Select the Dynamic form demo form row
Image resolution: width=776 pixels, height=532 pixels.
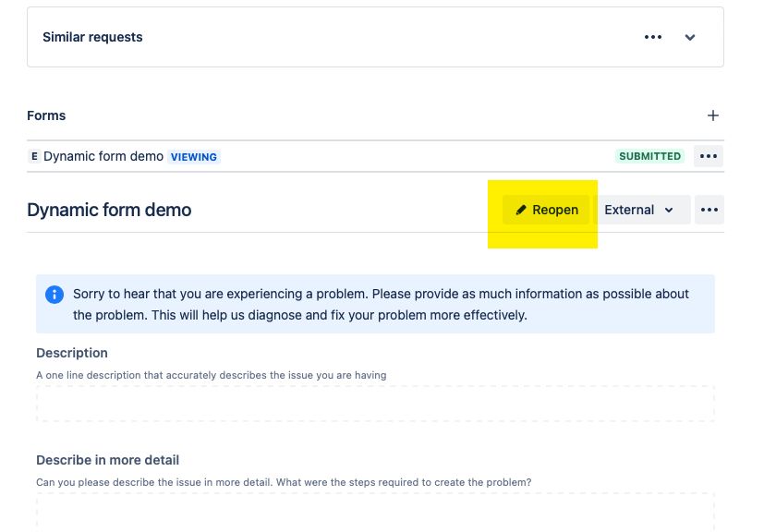pyautogui.click(x=375, y=156)
